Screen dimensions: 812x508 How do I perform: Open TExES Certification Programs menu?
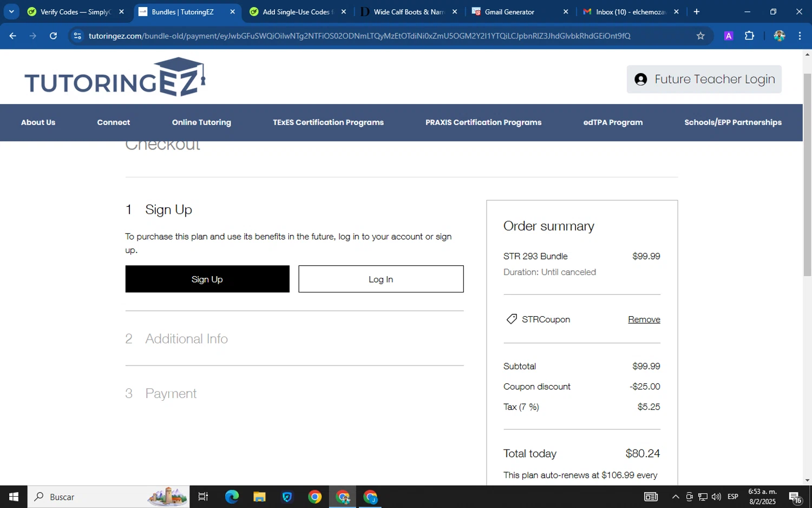328,122
